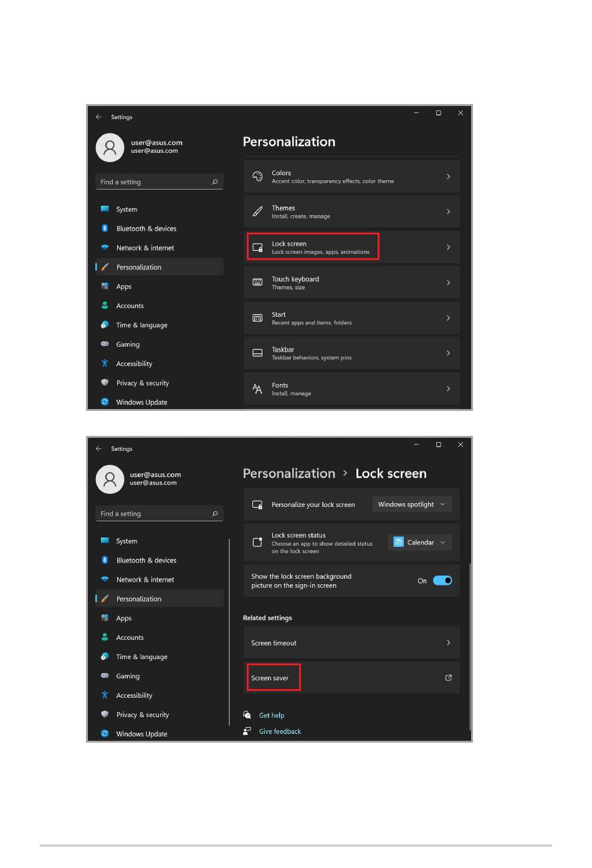The image size is (592, 868).
Task: Click the Give feedback icon
Action: pyautogui.click(x=247, y=731)
